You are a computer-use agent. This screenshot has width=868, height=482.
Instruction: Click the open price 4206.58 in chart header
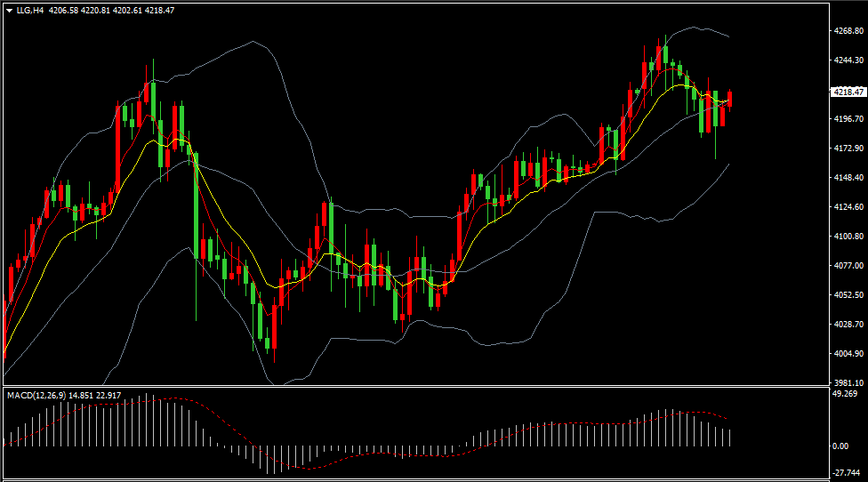click(x=64, y=10)
